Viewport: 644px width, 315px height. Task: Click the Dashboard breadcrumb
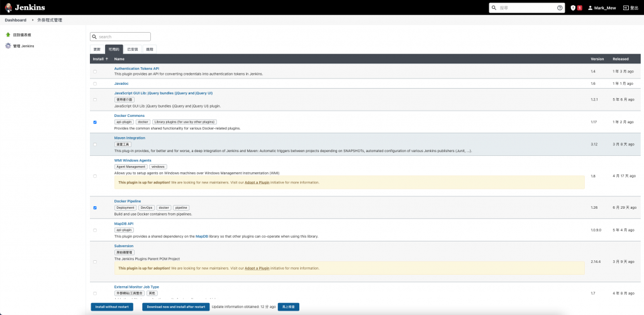click(16, 20)
